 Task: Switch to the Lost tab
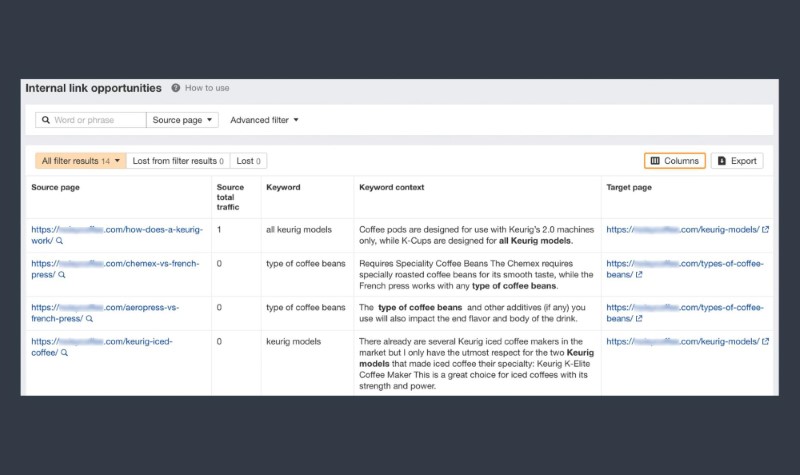(248, 161)
